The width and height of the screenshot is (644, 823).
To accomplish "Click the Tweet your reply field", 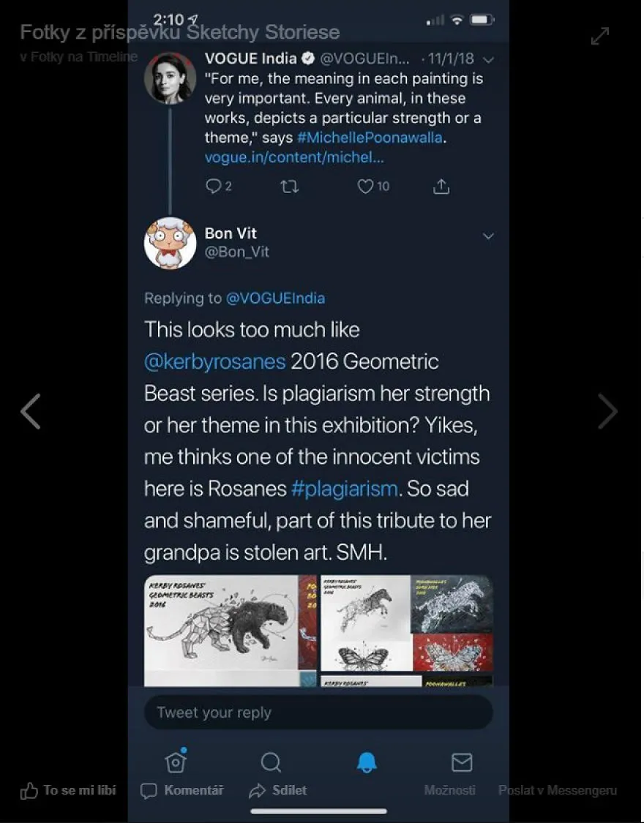I will pyautogui.click(x=318, y=713).
